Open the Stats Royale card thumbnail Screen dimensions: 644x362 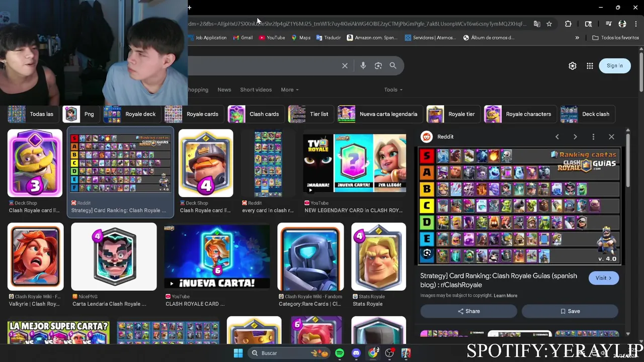(378, 257)
